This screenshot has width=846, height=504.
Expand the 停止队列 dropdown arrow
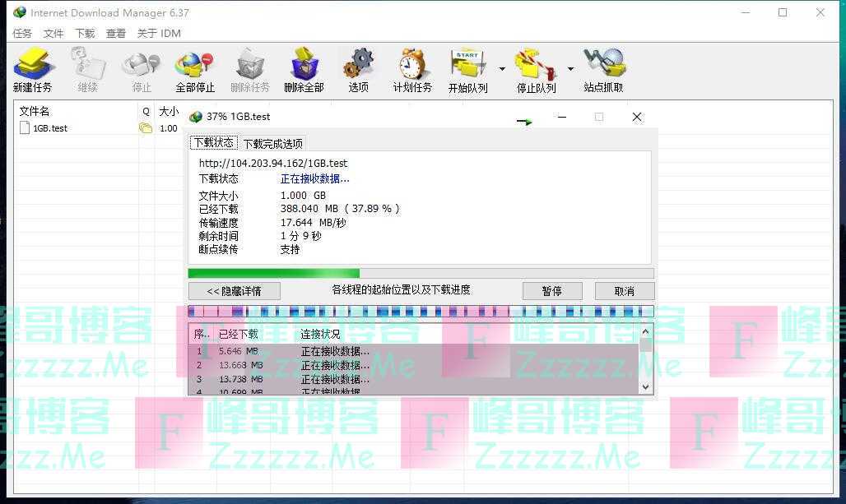pyautogui.click(x=570, y=69)
